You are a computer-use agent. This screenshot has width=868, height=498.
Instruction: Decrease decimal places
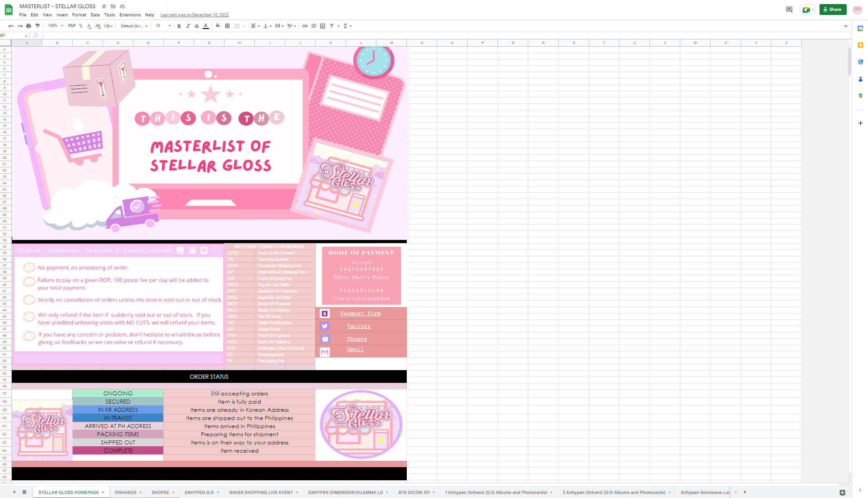tap(89, 26)
